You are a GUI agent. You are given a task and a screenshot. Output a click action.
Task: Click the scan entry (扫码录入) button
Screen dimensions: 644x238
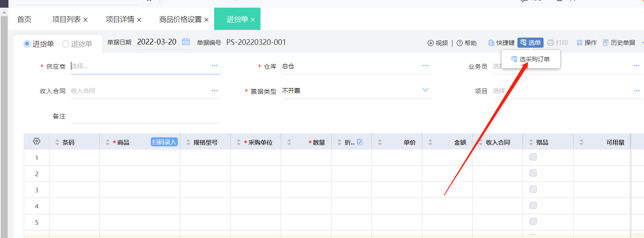164,142
